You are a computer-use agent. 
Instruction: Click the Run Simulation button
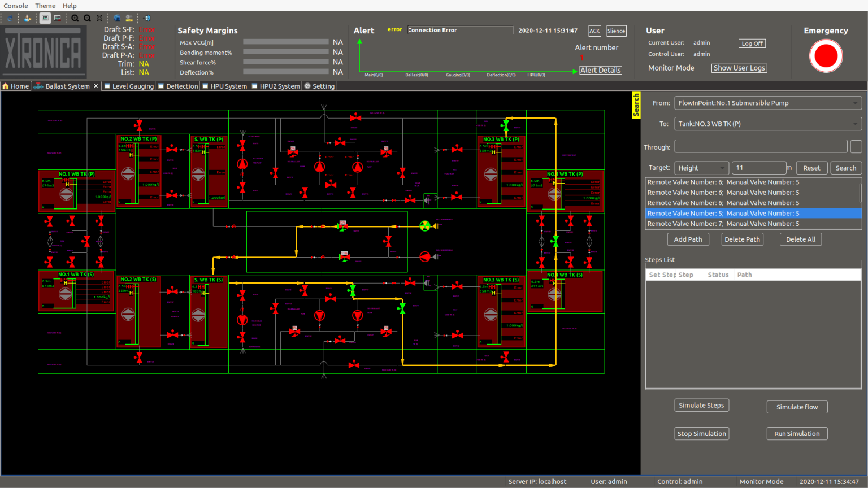pos(797,433)
